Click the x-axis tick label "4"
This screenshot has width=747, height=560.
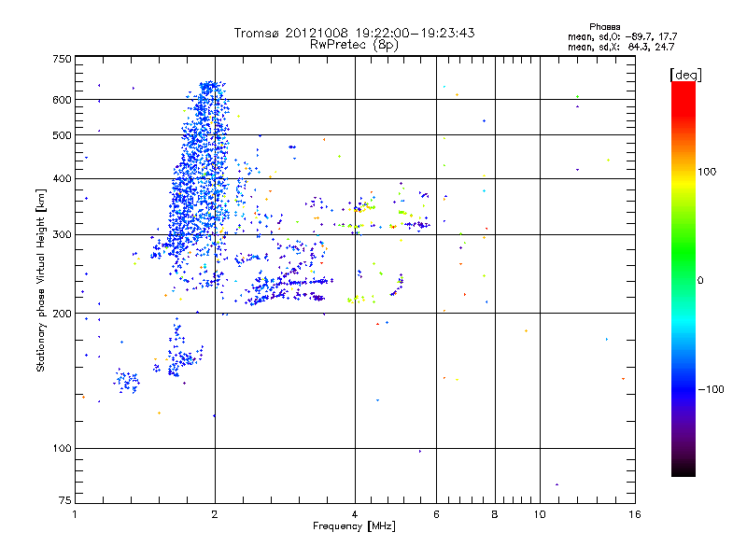[355, 514]
